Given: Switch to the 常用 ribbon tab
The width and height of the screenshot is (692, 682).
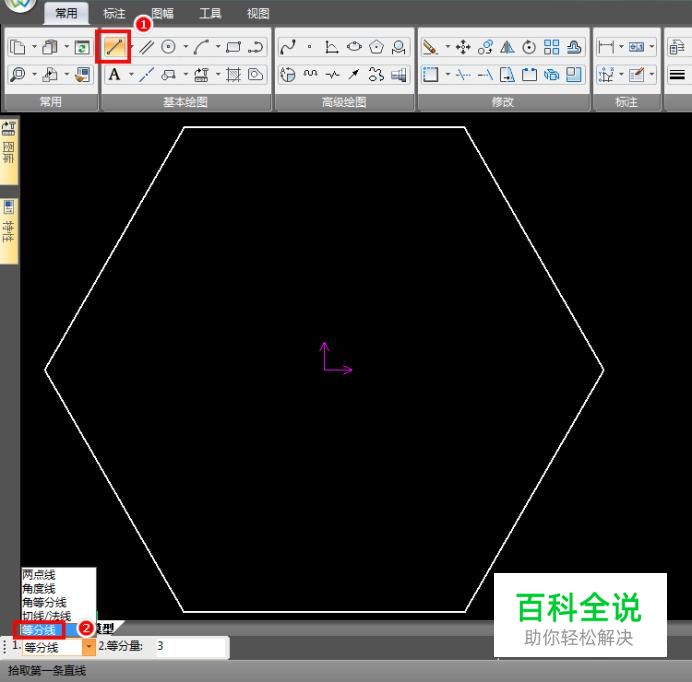Looking at the screenshot, I should point(66,13).
